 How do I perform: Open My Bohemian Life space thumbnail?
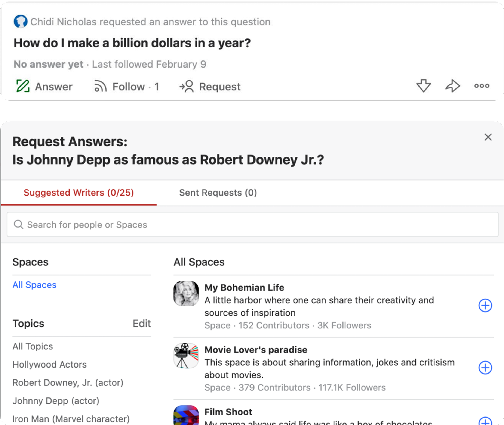(x=186, y=293)
